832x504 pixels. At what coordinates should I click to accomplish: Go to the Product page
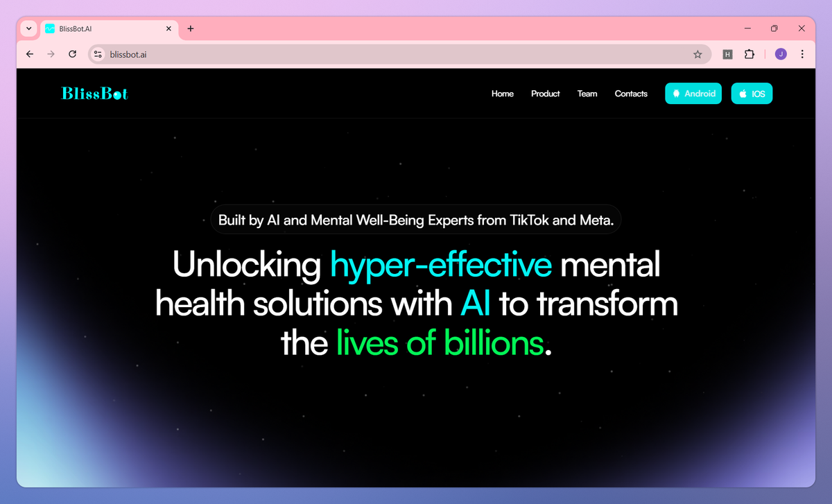[x=546, y=94]
